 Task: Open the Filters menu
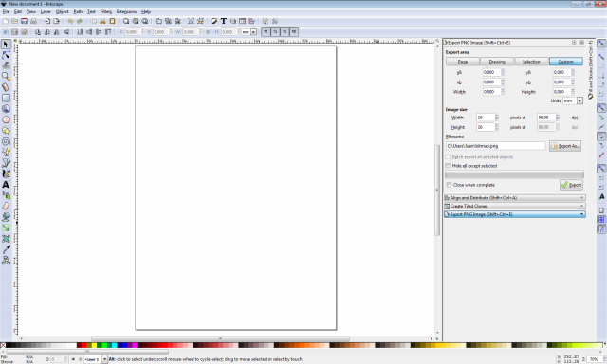(x=105, y=12)
